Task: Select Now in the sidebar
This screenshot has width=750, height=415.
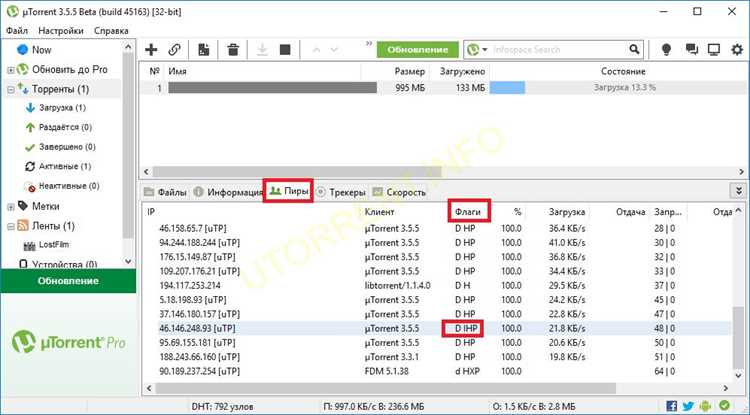Action: coord(42,50)
